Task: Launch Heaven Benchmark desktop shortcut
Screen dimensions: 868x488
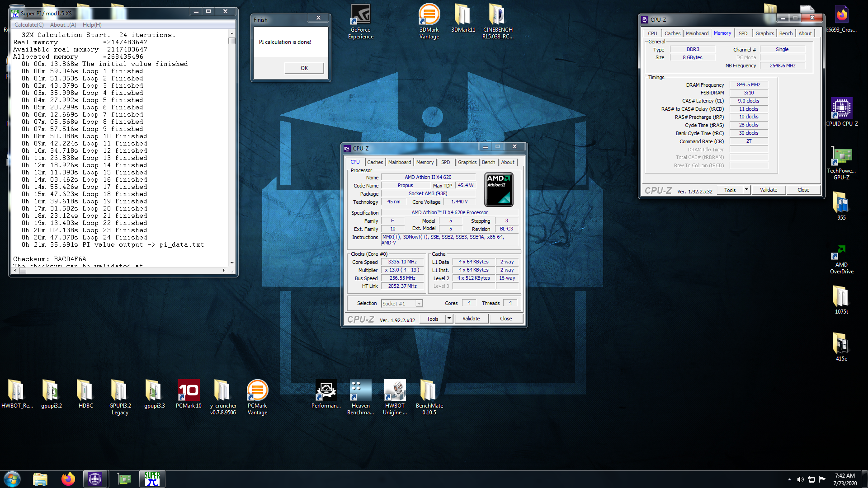Action: (360, 397)
